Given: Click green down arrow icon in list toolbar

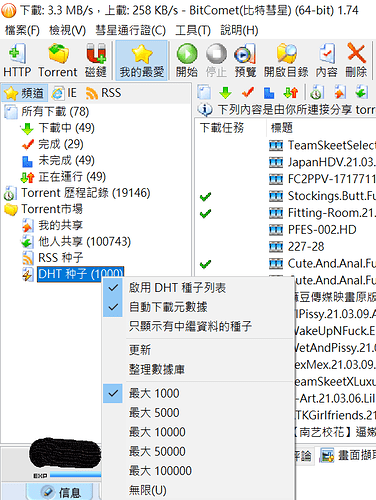Looking at the screenshot, I should pyautogui.click(x=226, y=92).
